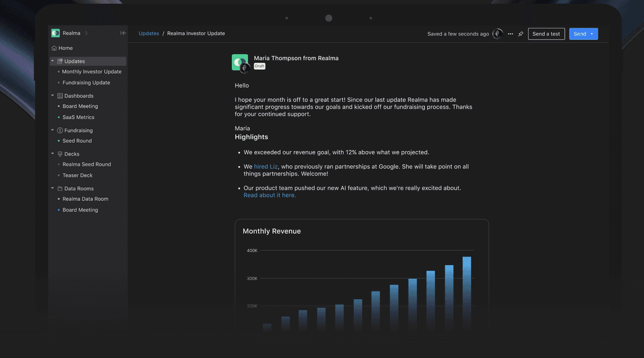644x358 pixels.
Task: Click the user avatar next to saved status
Action: pos(497,34)
